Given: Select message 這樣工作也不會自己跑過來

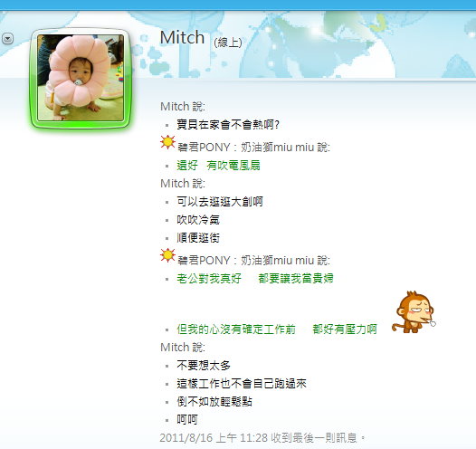Looking at the screenshot, I should point(242,384).
